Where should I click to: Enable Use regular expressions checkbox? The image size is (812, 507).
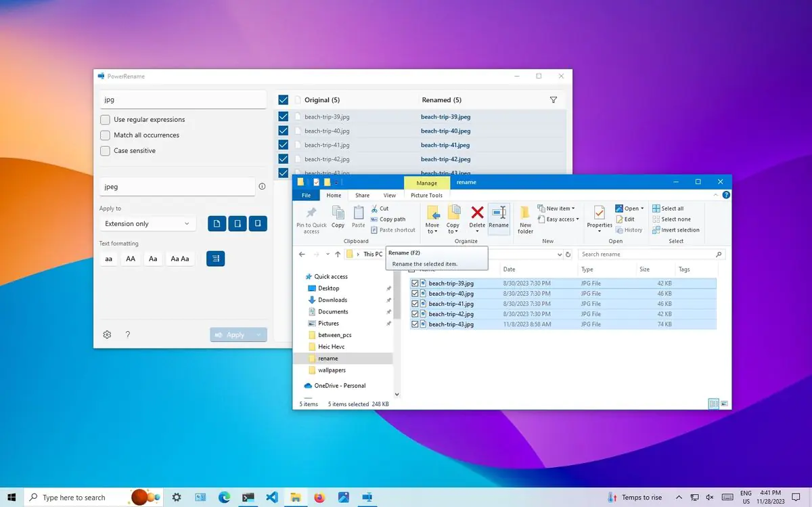pyautogui.click(x=106, y=120)
